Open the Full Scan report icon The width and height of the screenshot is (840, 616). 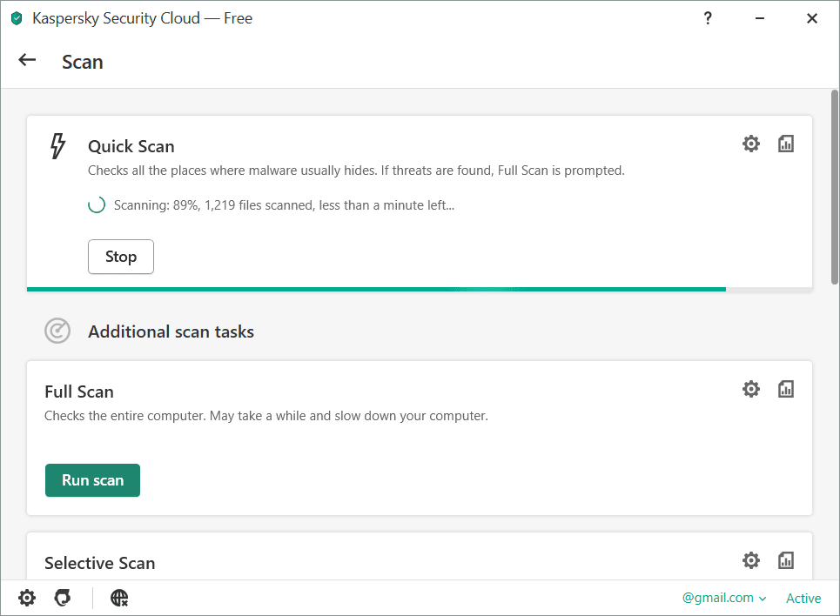[786, 389]
